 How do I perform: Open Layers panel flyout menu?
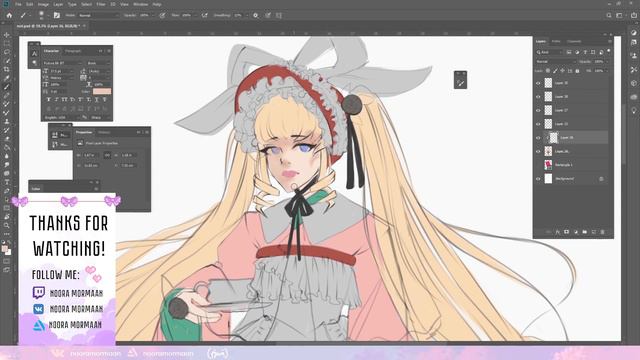point(610,41)
